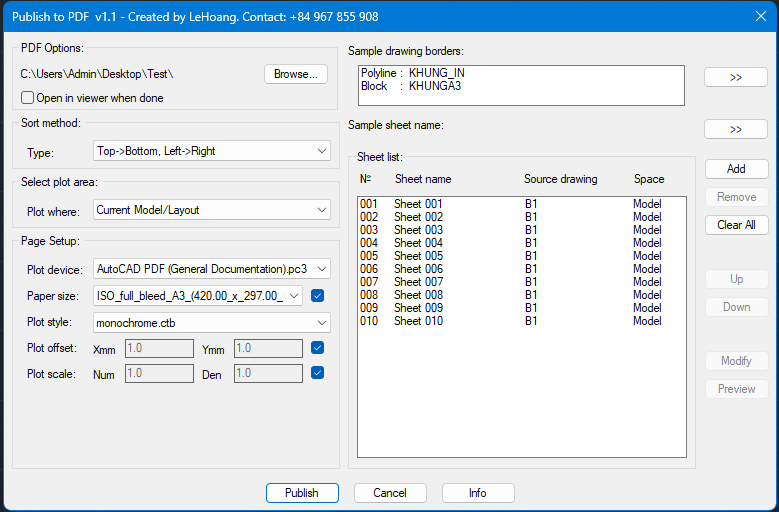The height and width of the screenshot is (512, 779).
Task: Select Sheet 005 in the sheet list
Action: 418,256
